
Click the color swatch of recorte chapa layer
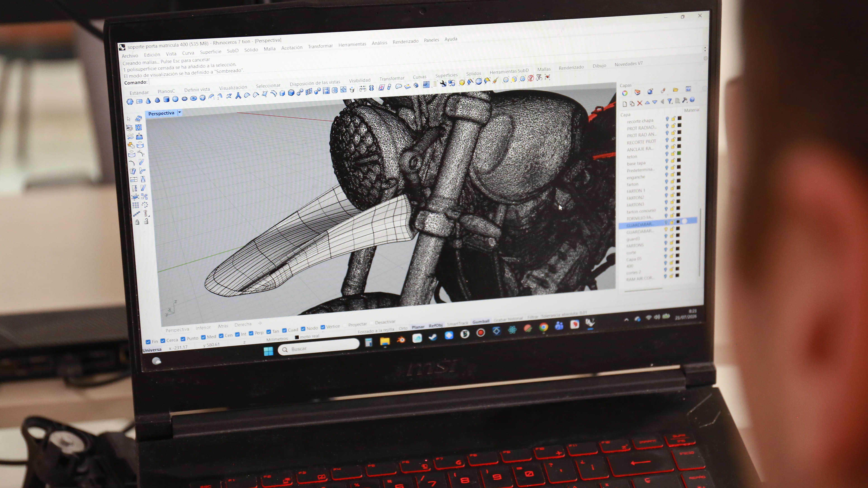click(680, 118)
